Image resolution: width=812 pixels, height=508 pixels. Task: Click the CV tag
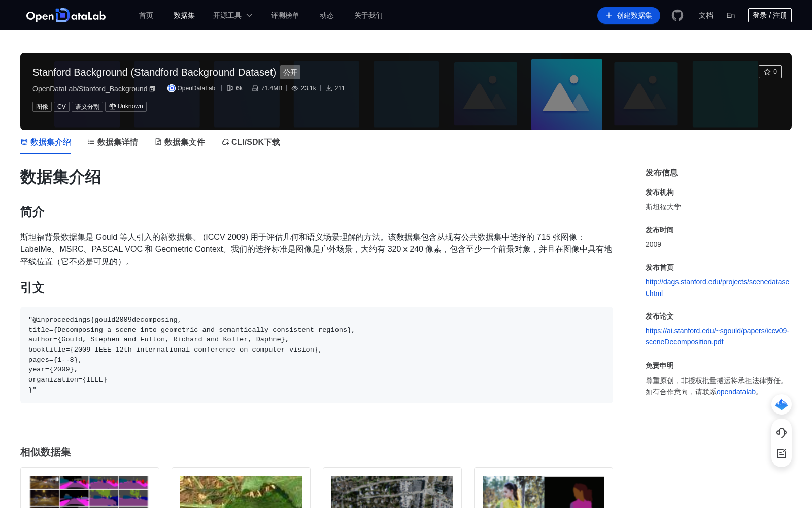point(61,107)
